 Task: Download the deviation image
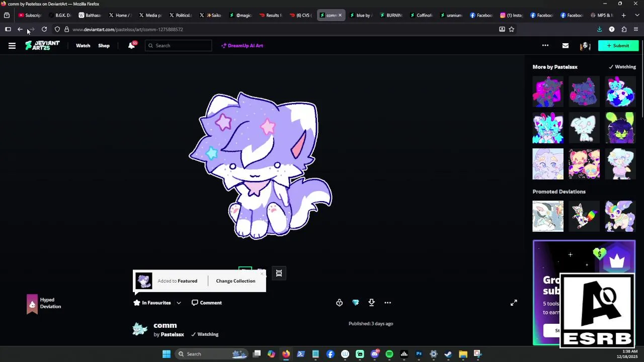tap(371, 303)
